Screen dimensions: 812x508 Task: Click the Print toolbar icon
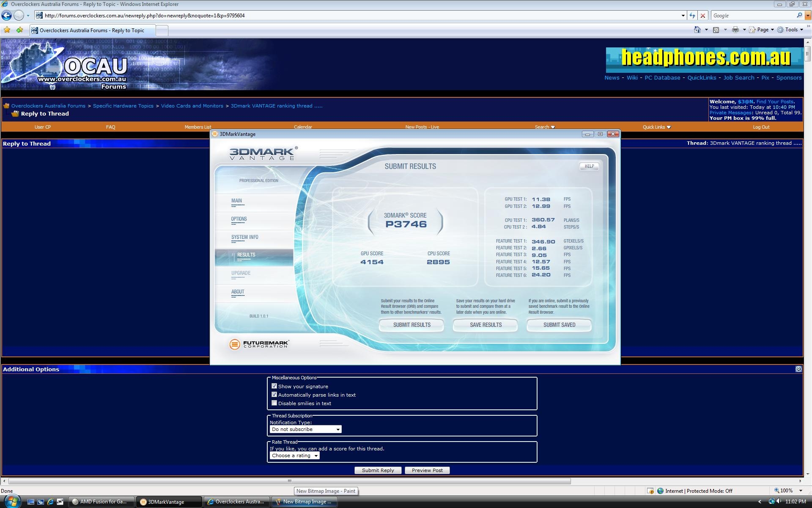(x=735, y=30)
